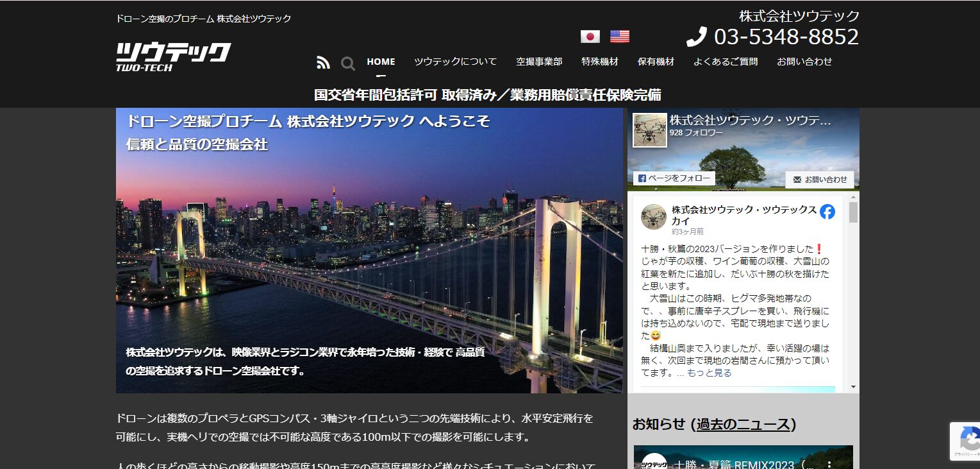Image resolution: width=980 pixels, height=469 pixels.
Task: Open the ツウテックについて menu
Action: pos(455,62)
